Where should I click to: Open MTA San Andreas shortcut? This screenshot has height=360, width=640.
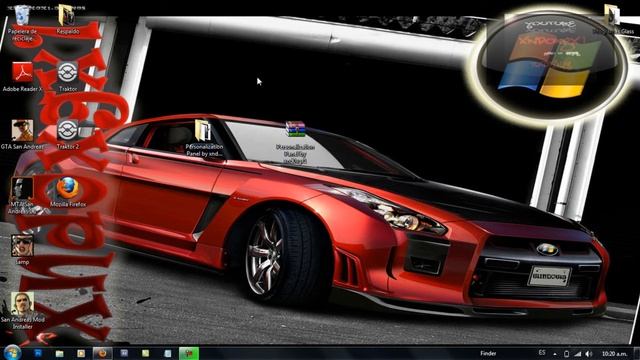22,195
